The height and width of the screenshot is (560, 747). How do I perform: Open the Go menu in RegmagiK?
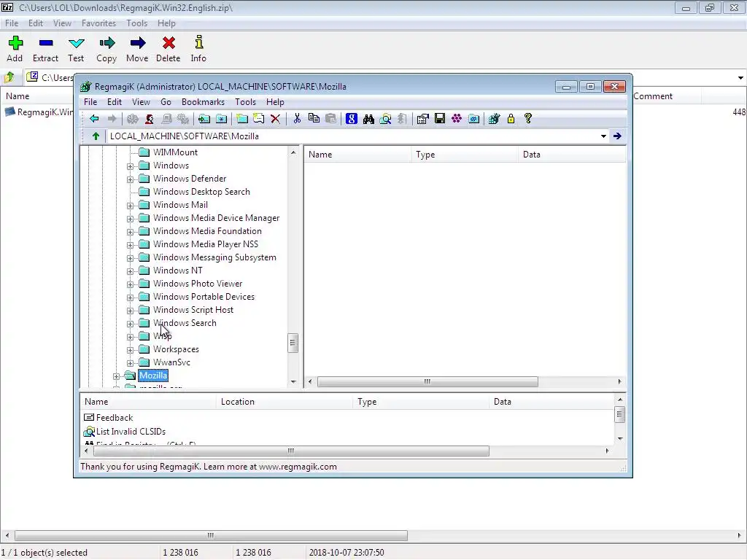(x=166, y=102)
